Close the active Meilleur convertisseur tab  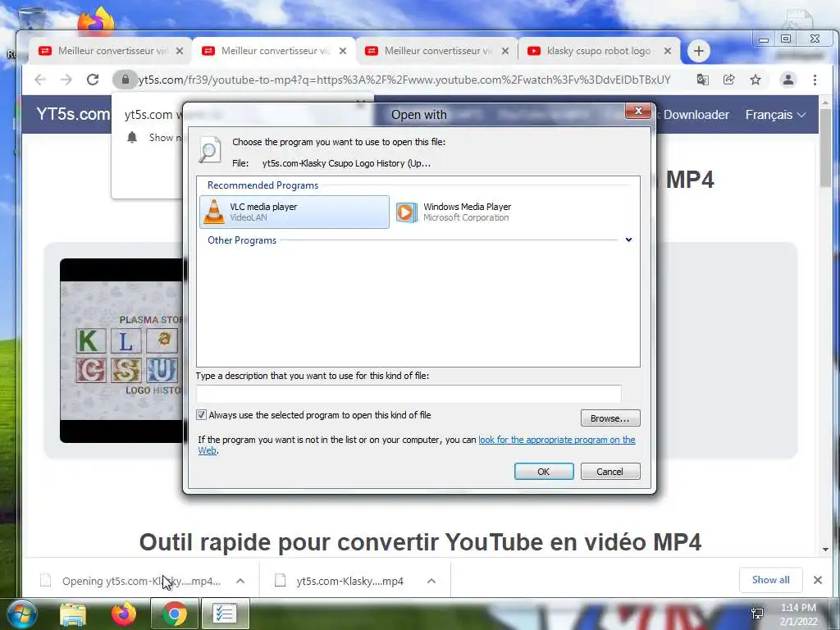(343, 51)
